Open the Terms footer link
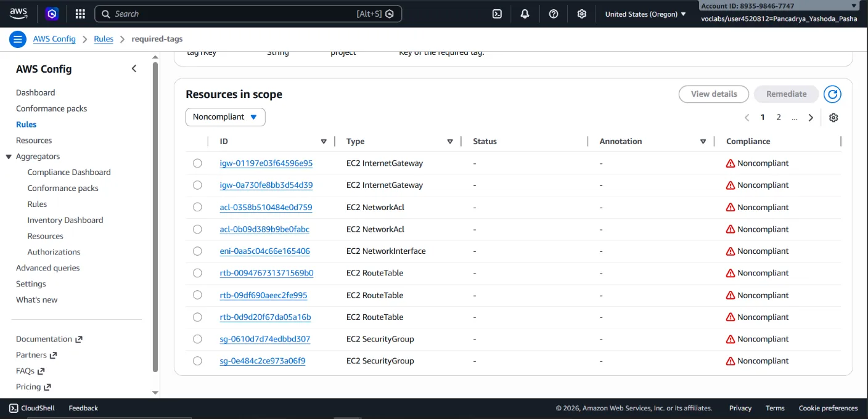 [x=775, y=408]
